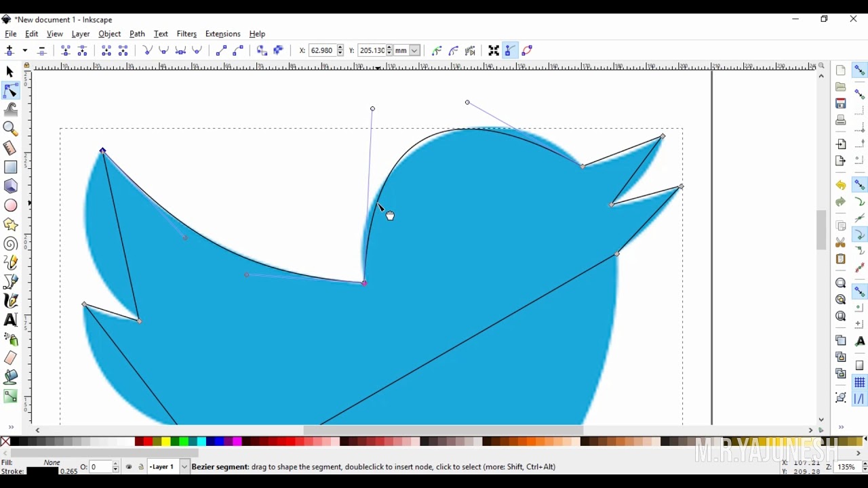Pick the yellow palette swatch
Image resolution: width=868 pixels, height=488 pixels.
coord(165,442)
